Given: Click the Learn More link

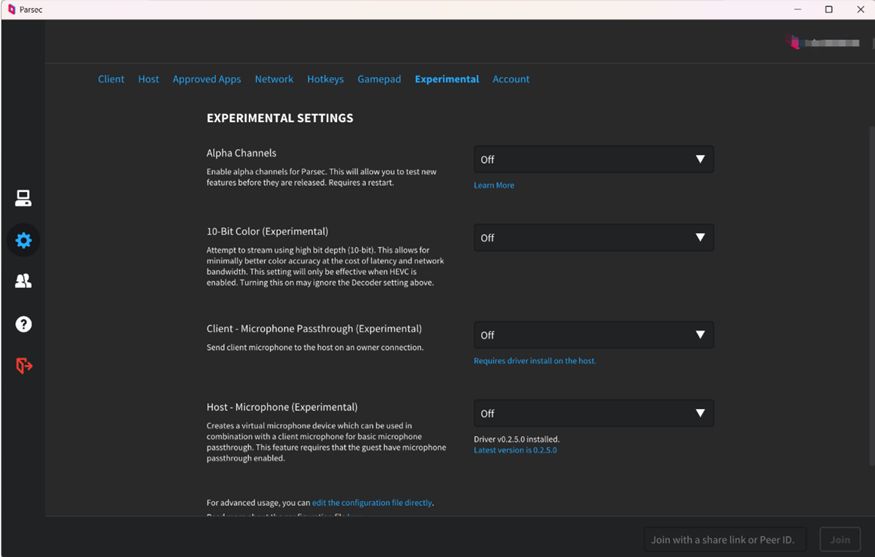Looking at the screenshot, I should [x=494, y=185].
